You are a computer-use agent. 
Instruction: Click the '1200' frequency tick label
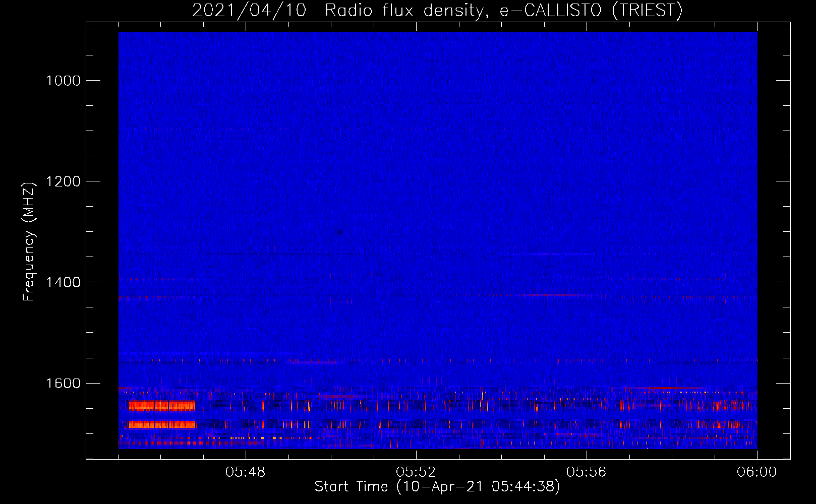click(x=63, y=181)
